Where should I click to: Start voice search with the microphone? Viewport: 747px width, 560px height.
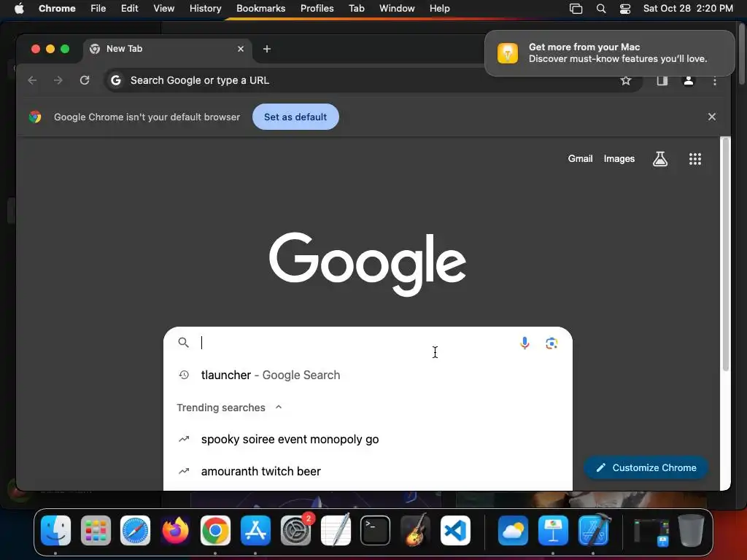525,343
